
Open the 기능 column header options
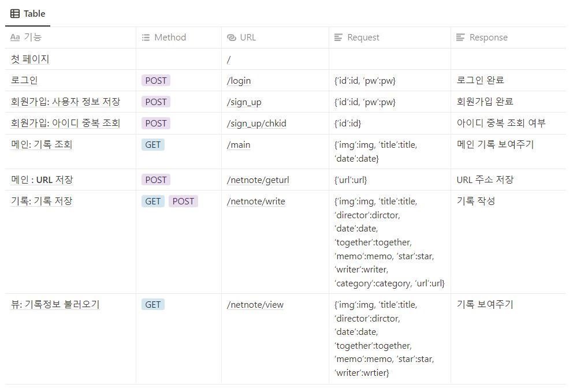(x=36, y=37)
